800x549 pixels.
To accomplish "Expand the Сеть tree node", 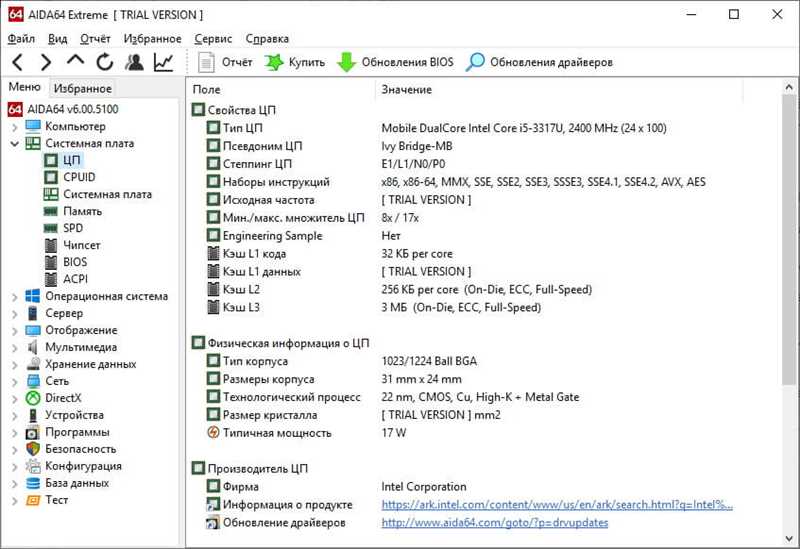I will pyautogui.click(x=15, y=382).
